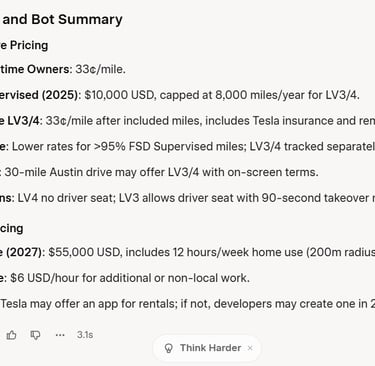Viewport: 375px width, 366px height.
Task: Click the top "Pricing" section subheading
Action: click(24, 45)
